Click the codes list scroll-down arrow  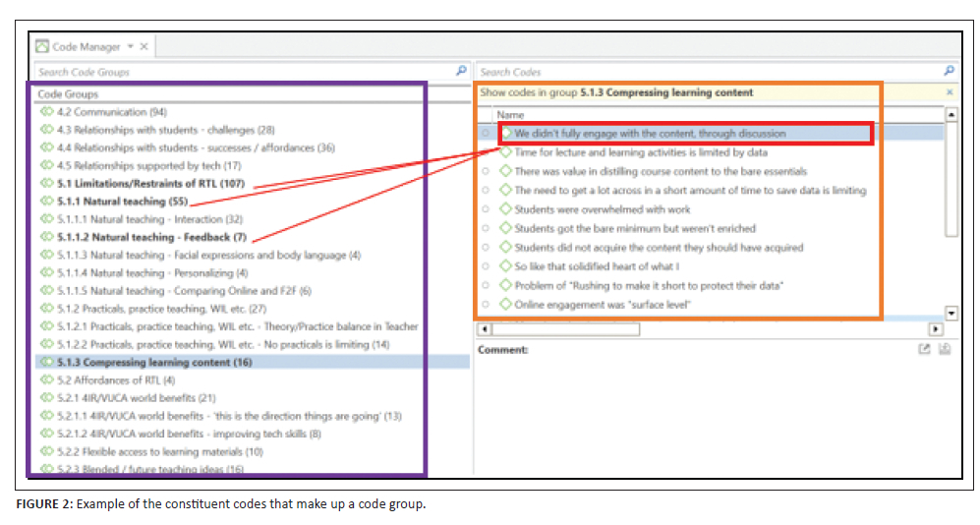pos(951,313)
